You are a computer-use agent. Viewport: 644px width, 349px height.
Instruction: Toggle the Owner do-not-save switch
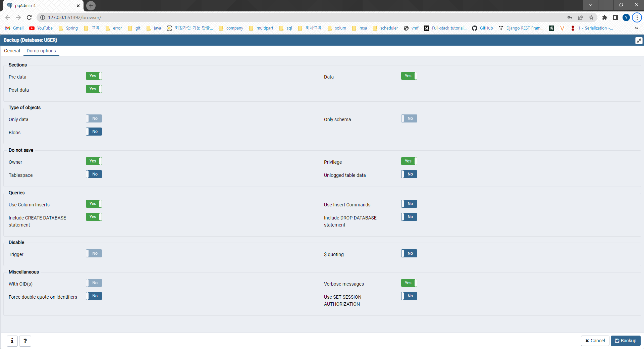(x=94, y=161)
